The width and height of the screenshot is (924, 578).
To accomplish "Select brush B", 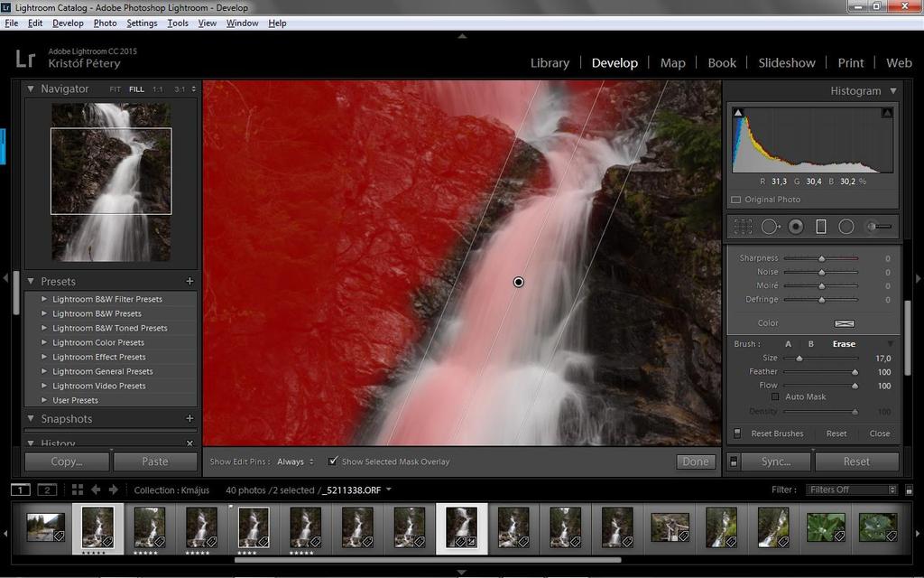I will click(811, 344).
